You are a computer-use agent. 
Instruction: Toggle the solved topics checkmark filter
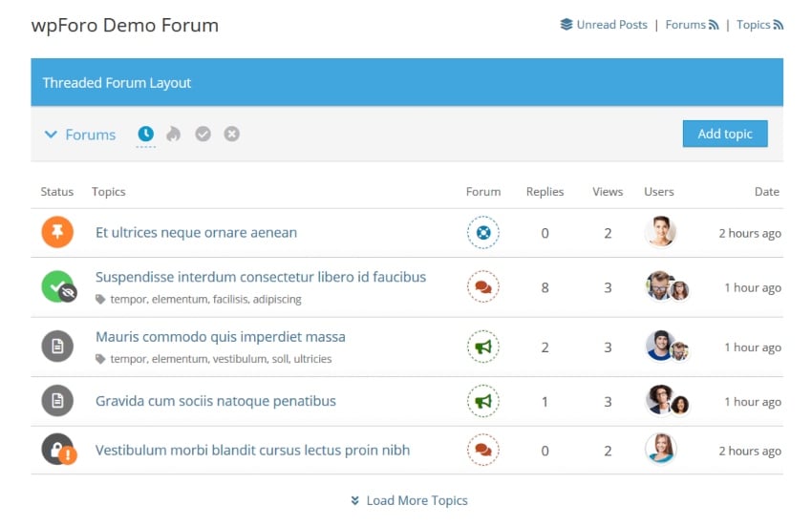[203, 135]
